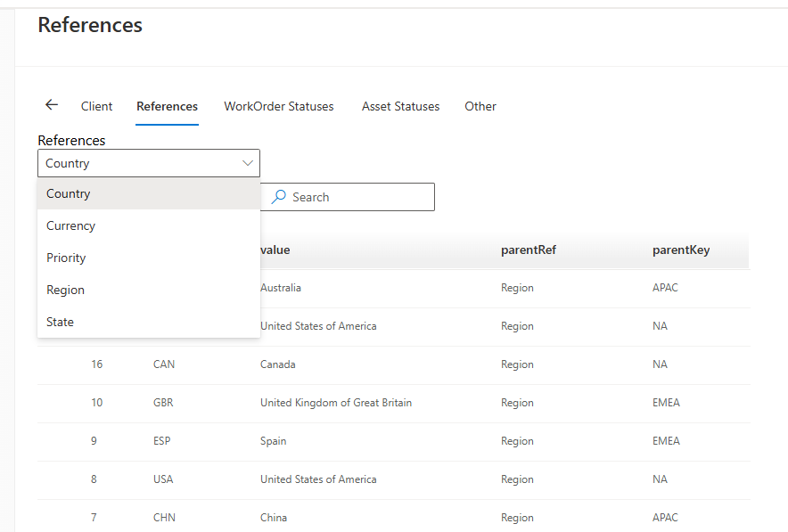Click the Region parentRef in Spain row
The height and width of the screenshot is (532, 788).
[517, 442]
